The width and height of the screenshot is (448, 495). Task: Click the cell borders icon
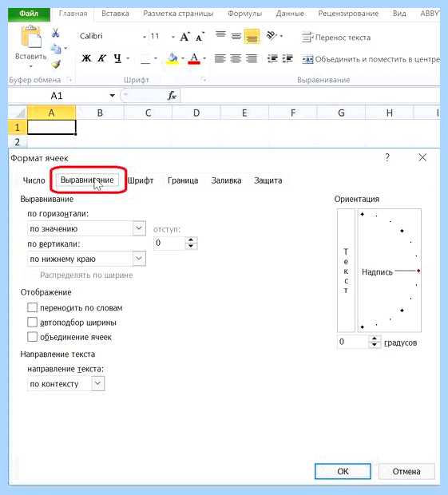(145, 58)
